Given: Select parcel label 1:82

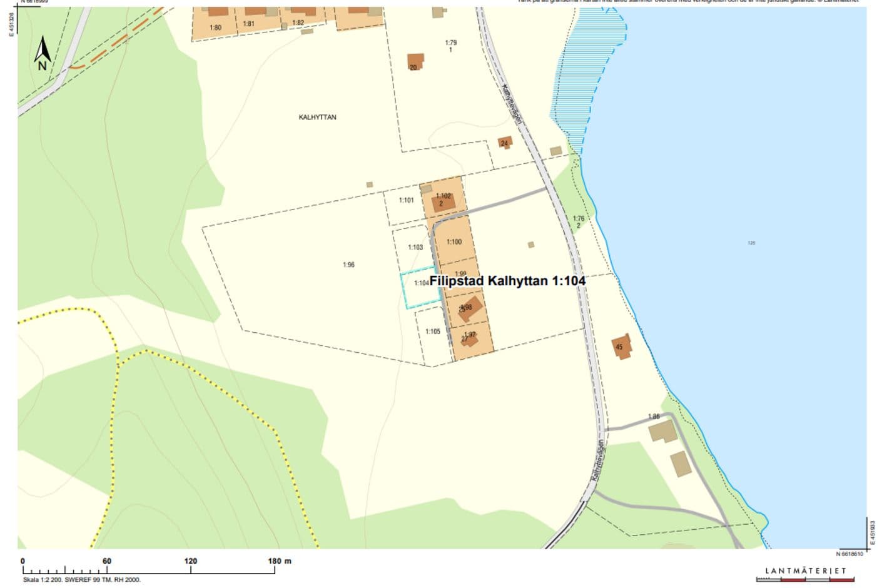Looking at the screenshot, I should 298,23.
